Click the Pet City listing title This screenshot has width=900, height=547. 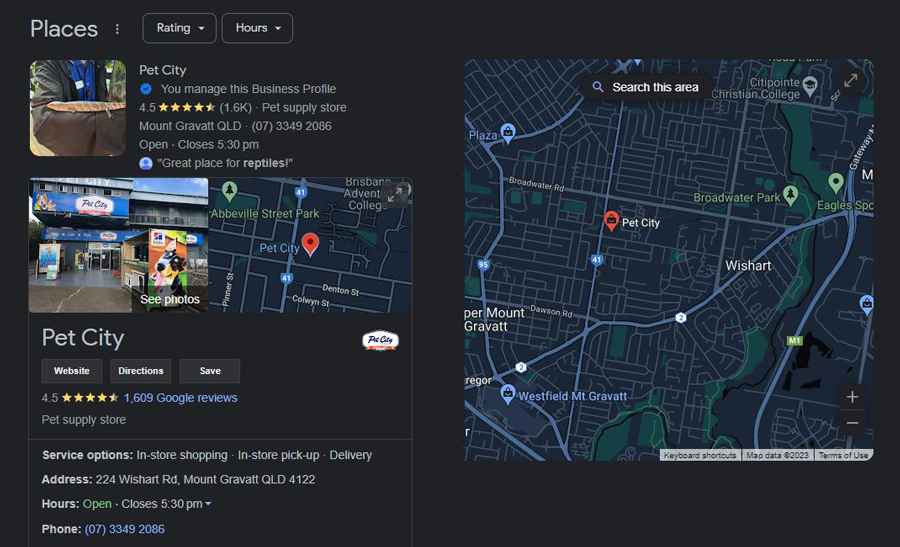coord(162,70)
